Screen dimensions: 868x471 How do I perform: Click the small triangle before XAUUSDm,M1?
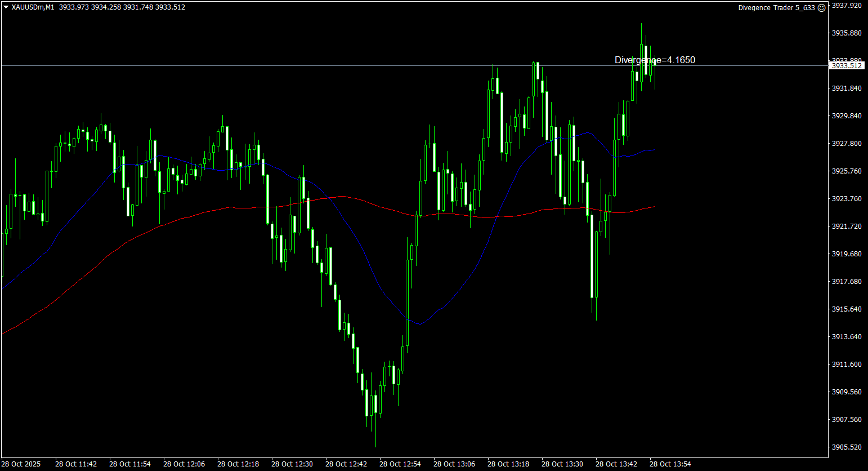click(x=6, y=7)
